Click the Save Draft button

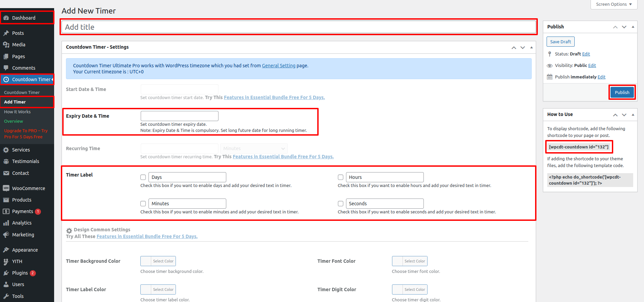click(560, 42)
